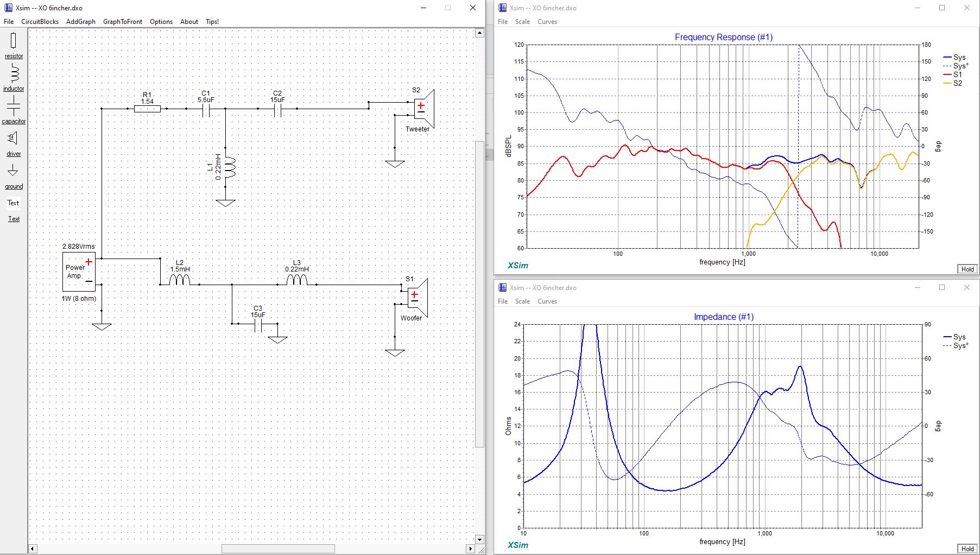The width and height of the screenshot is (980, 555).
Task: Select the capacitor component tool
Action: click(x=14, y=110)
